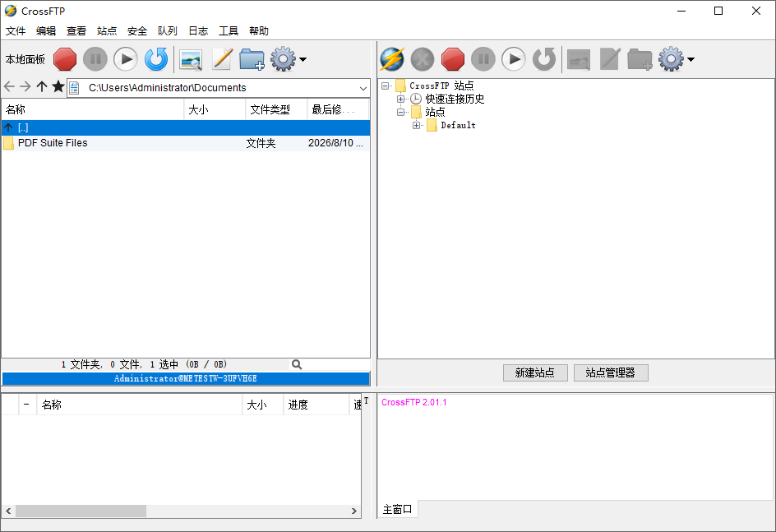Image resolution: width=776 pixels, height=532 pixels.
Task: Sort local files by 文件类型 column
Action: 276,109
